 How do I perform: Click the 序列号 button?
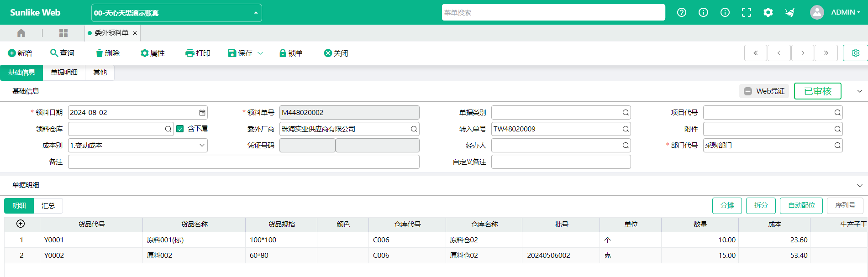(845, 206)
